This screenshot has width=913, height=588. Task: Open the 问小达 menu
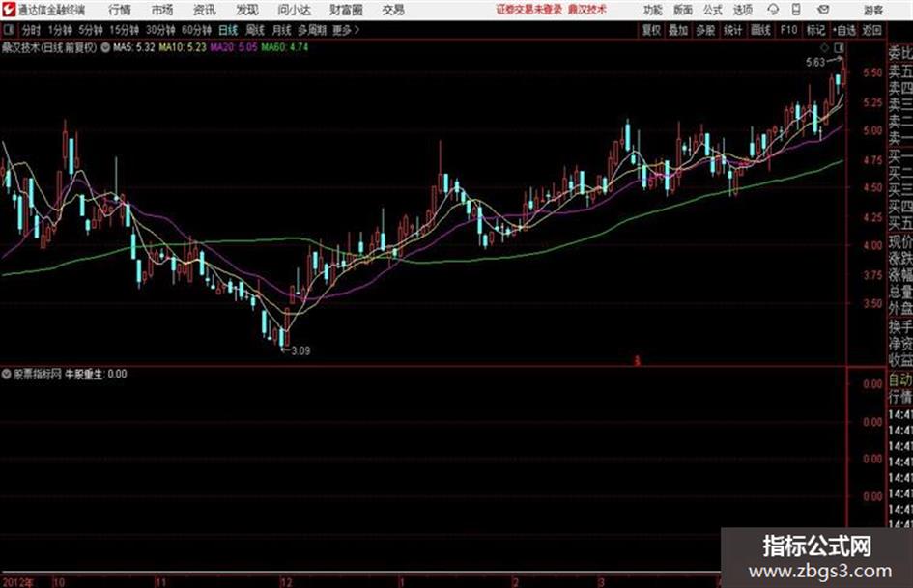coord(294,10)
